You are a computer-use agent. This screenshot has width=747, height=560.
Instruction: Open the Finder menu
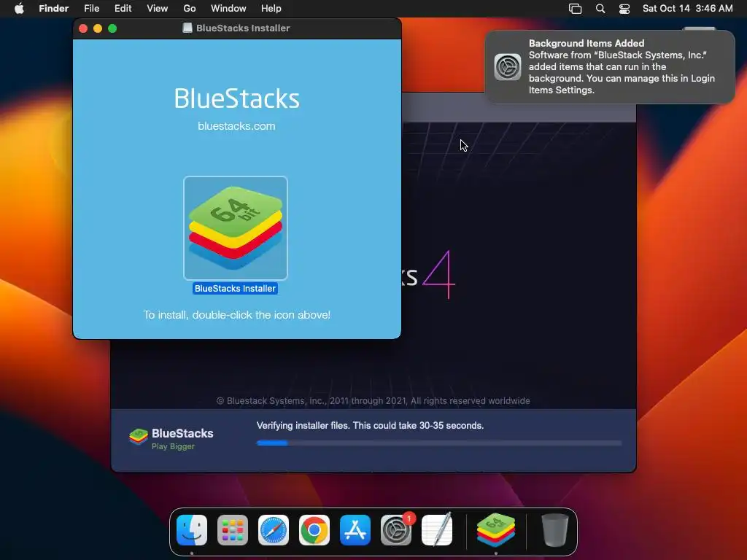(x=54, y=9)
